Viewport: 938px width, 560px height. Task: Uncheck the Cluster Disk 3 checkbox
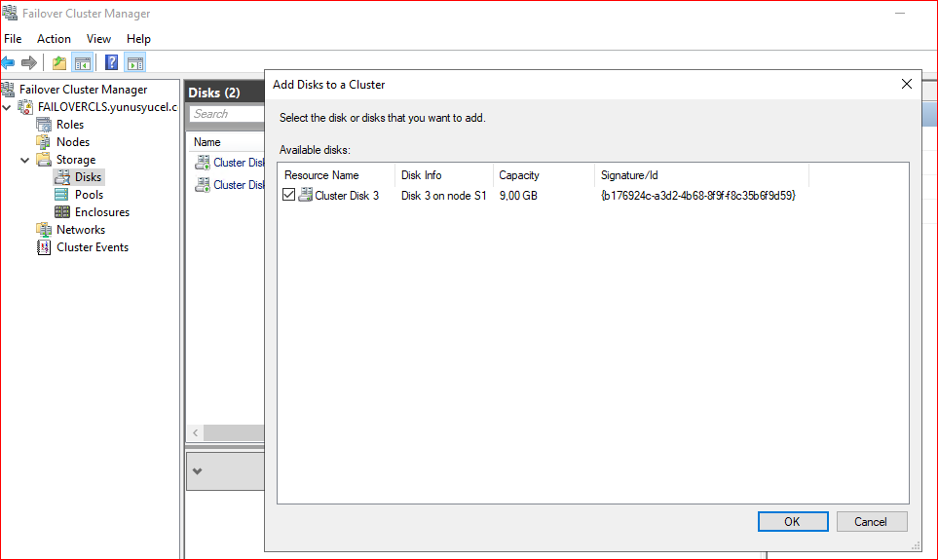point(289,195)
